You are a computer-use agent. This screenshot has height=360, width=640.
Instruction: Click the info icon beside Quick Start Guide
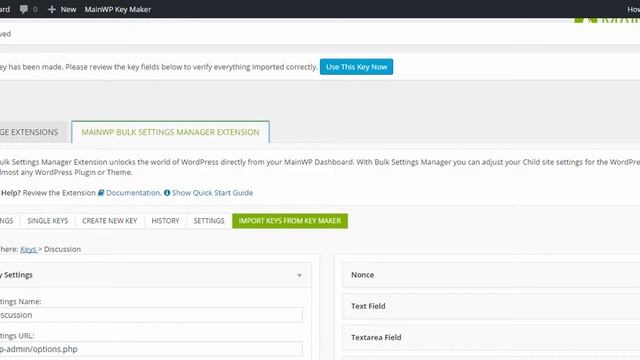click(167, 193)
